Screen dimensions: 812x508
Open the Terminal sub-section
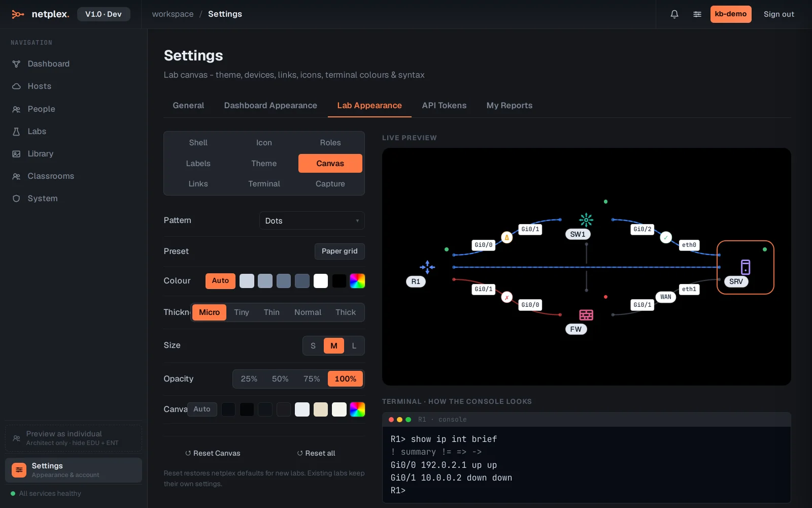[x=264, y=184]
